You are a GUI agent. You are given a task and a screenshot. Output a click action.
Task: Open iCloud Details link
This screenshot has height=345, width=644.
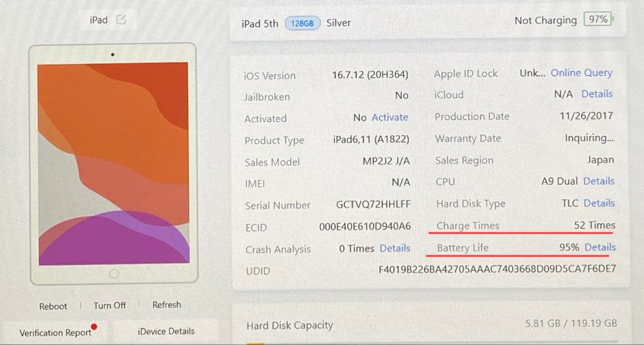(x=597, y=94)
